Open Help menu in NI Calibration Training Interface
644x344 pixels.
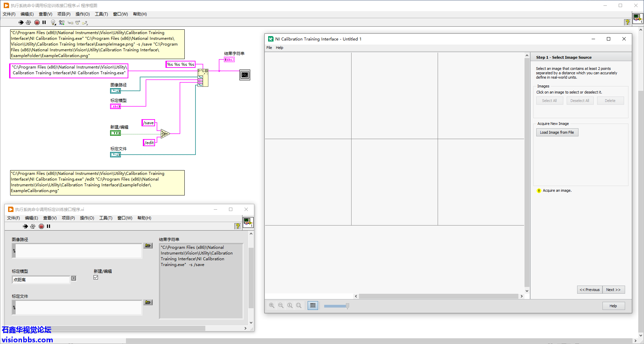(x=280, y=48)
